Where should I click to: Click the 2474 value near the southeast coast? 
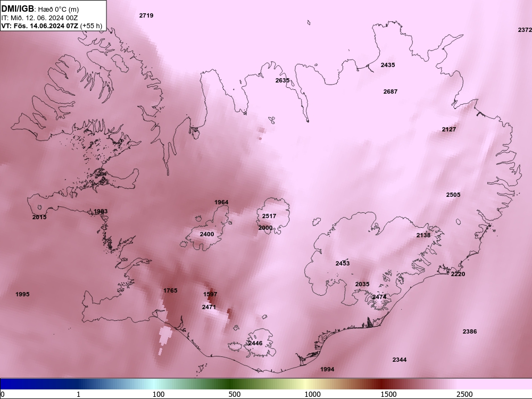pyautogui.click(x=379, y=297)
